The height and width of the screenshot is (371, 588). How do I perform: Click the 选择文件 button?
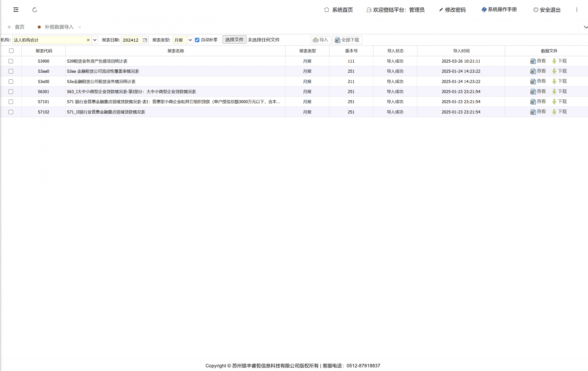pos(234,40)
